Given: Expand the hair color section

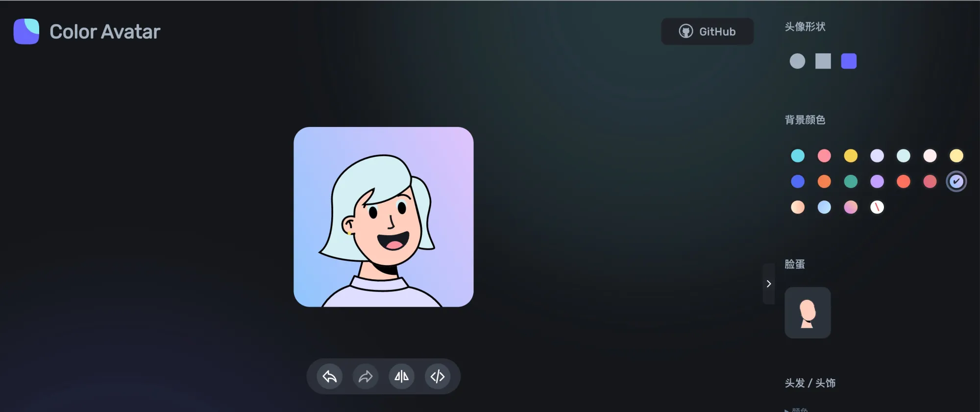Looking at the screenshot, I should click(796, 410).
